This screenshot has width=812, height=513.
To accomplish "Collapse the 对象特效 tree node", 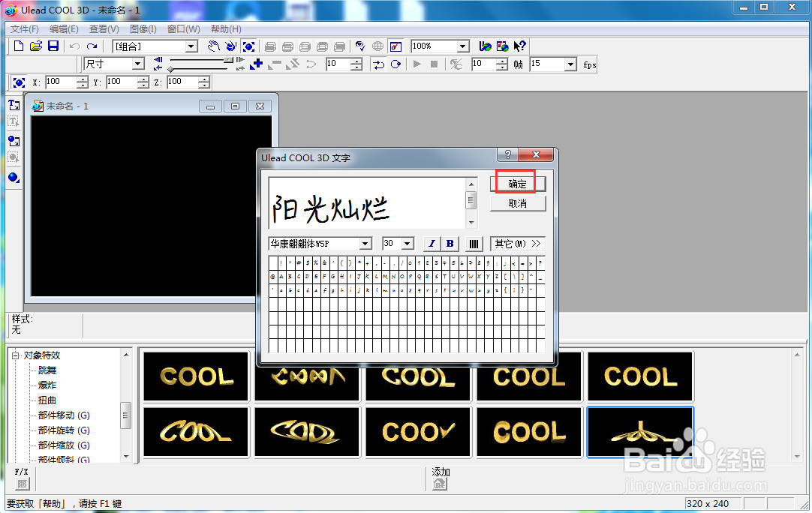I will [x=16, y=355].
